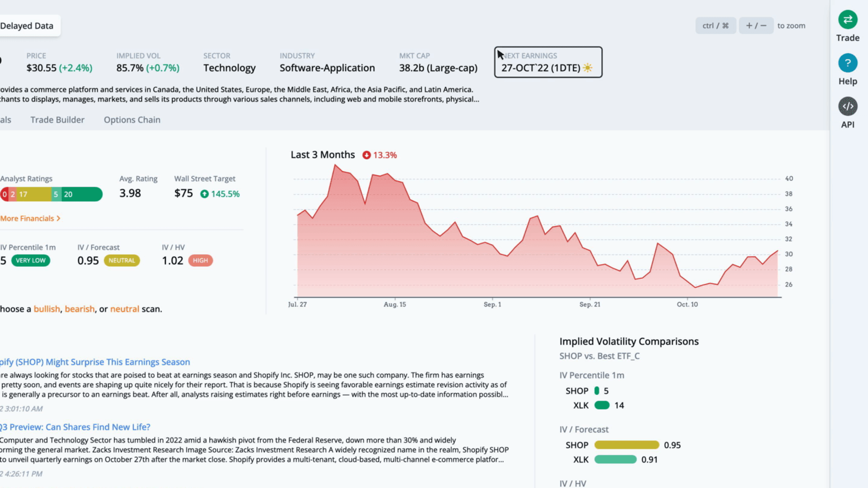This screenshot has height=488, width=868.
Task: Select the bearish scan link
Action: [80, 309]
